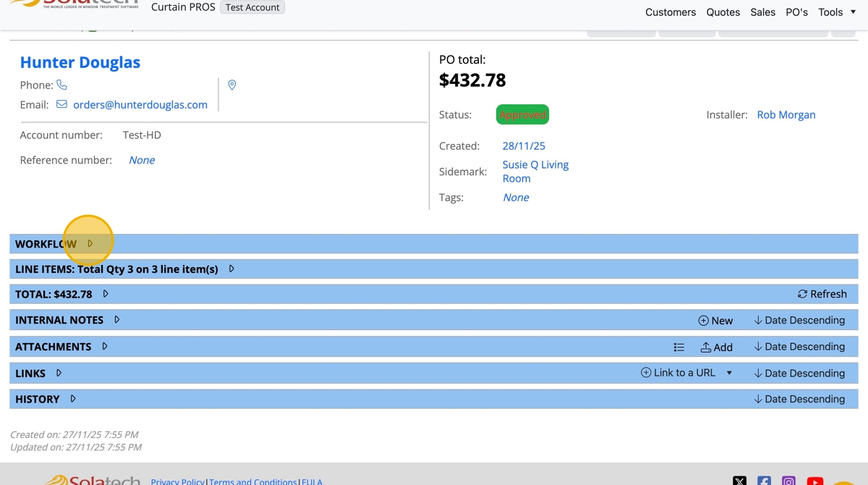Click the upload Add icon in ATTACHMENTS
The image size is (868, 485).
[705, 347]
